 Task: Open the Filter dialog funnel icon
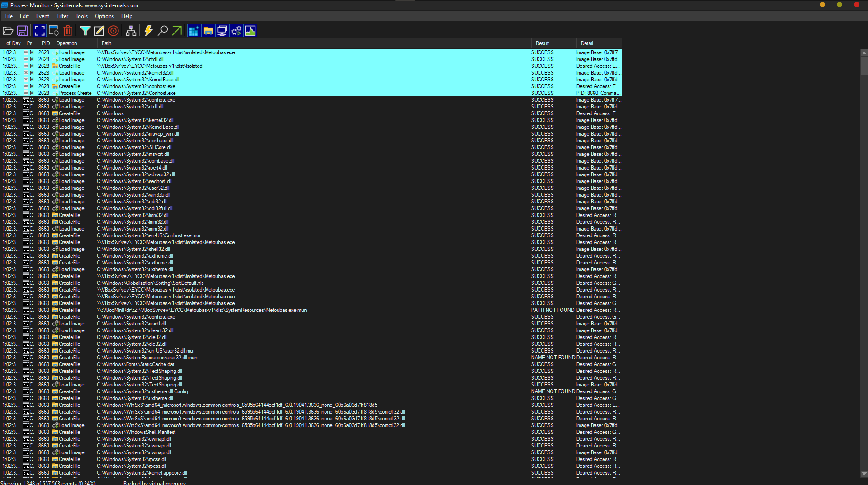(x=85, y=31)
